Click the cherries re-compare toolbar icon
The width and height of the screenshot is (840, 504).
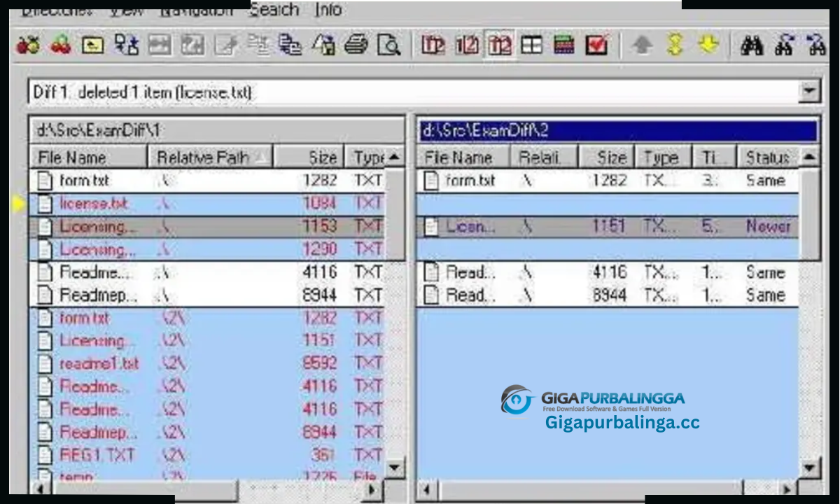click(x=61, y=45)
